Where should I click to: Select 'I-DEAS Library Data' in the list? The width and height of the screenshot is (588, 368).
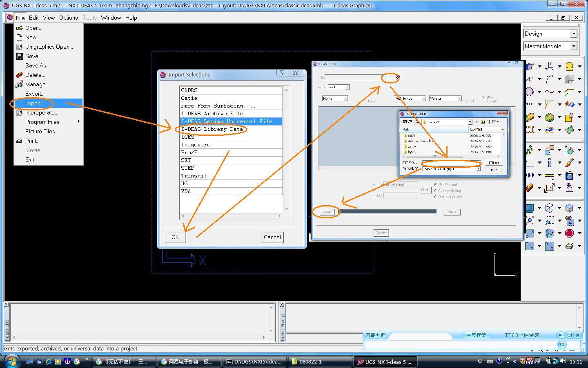tap(231, 129)
